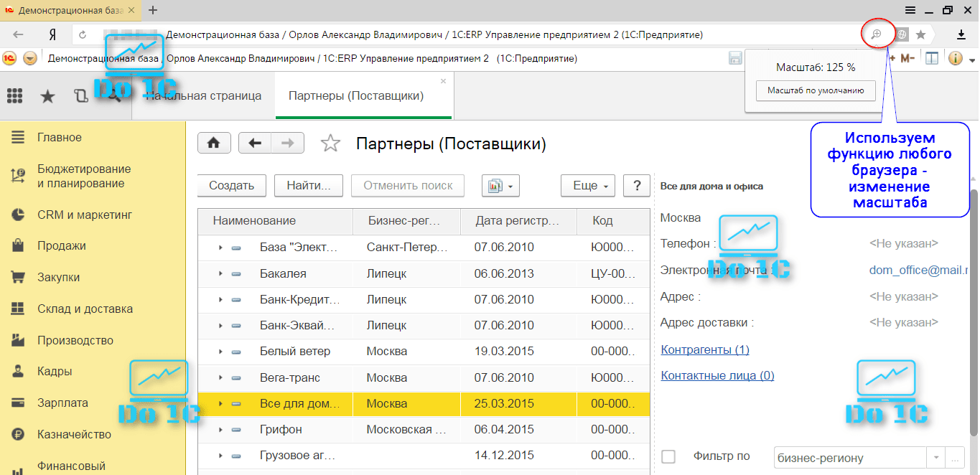This screenshot has height=475, width=980.
Task: Open the Еще dropdown menu
Action: point(588,185)
